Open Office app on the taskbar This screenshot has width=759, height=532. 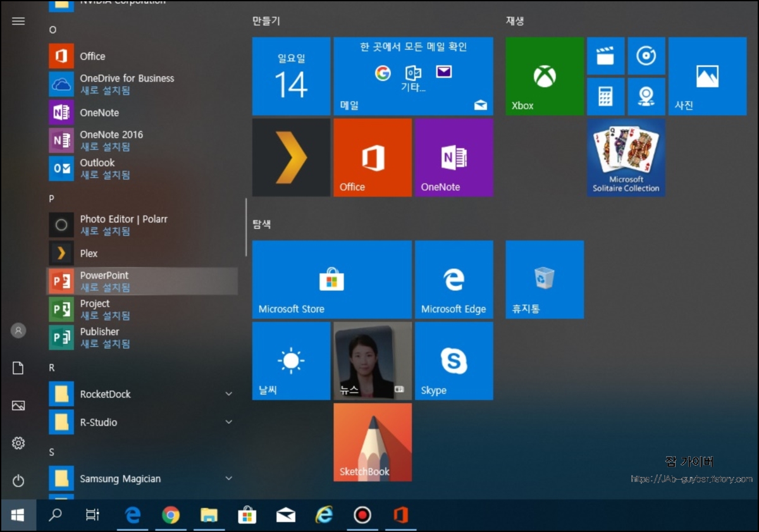pos(400,516)
